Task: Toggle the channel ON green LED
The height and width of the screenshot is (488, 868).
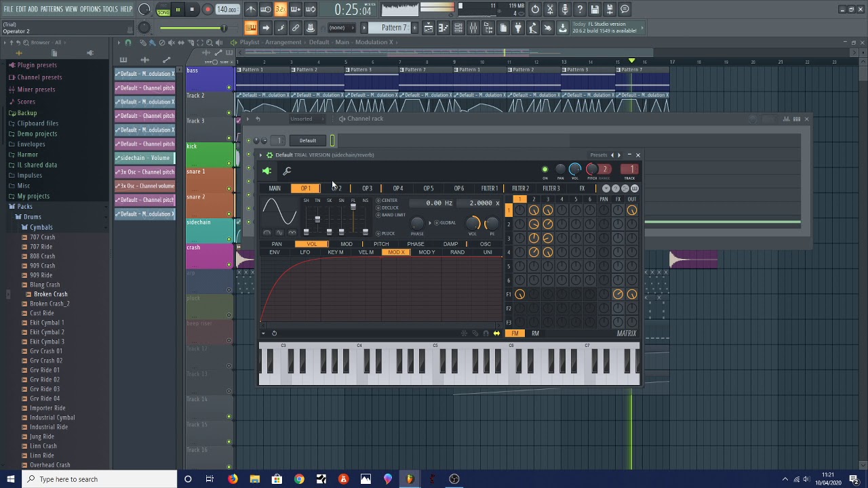Action: 545,169
